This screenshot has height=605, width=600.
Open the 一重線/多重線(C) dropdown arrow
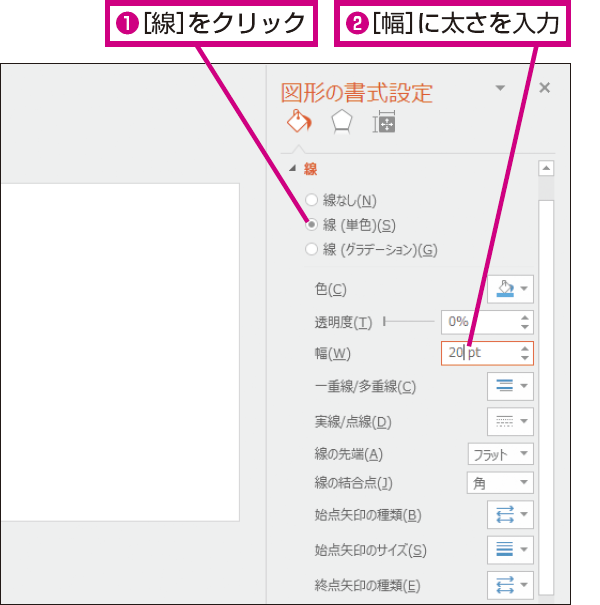[524, 386]
